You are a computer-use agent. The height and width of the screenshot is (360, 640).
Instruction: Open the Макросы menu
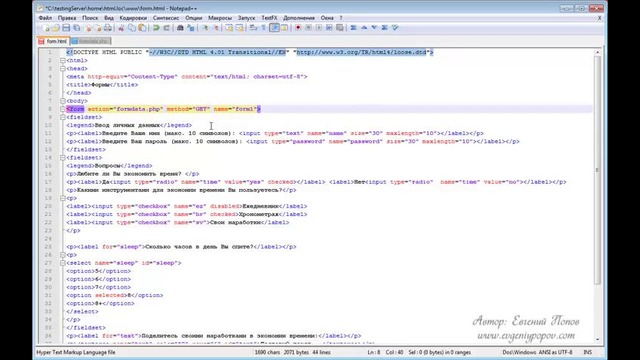[x=220, y=18]
